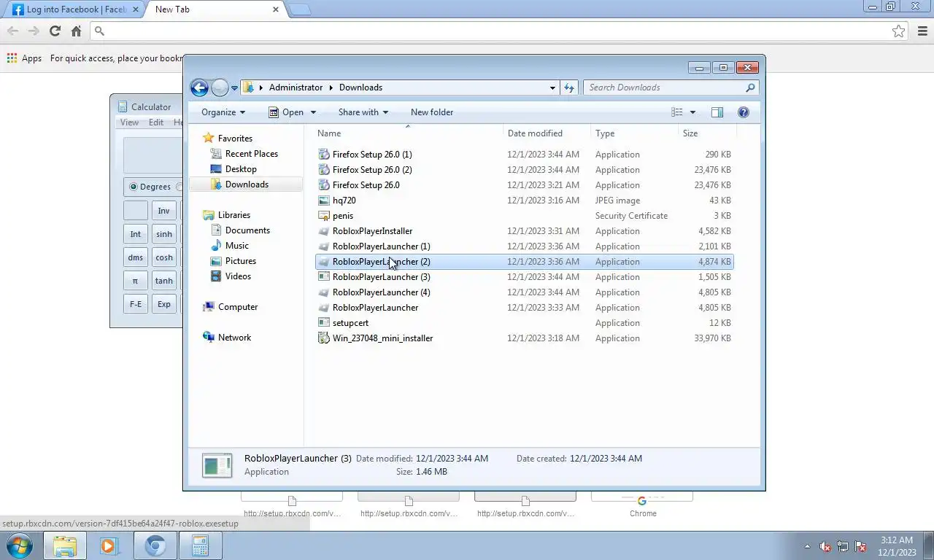934x560 pixels.
Task: Select RobloxPlayerLauncher (3) file icon
Action: point(324,277)
